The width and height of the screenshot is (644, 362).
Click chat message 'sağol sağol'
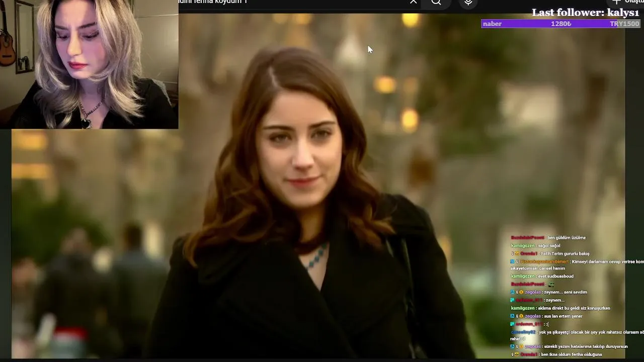click(548, 246)
